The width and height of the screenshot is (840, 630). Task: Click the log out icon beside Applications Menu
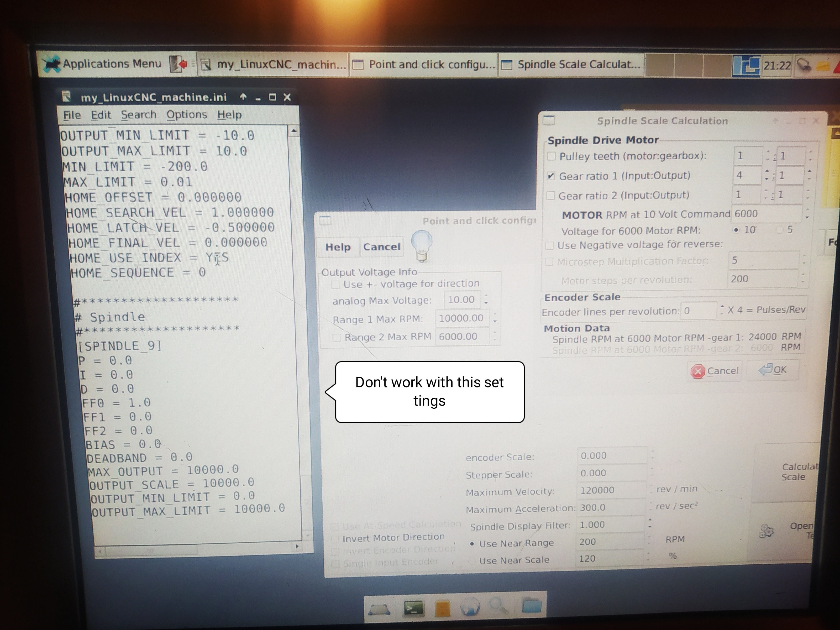pyautogui.click(x=178, y=64)
